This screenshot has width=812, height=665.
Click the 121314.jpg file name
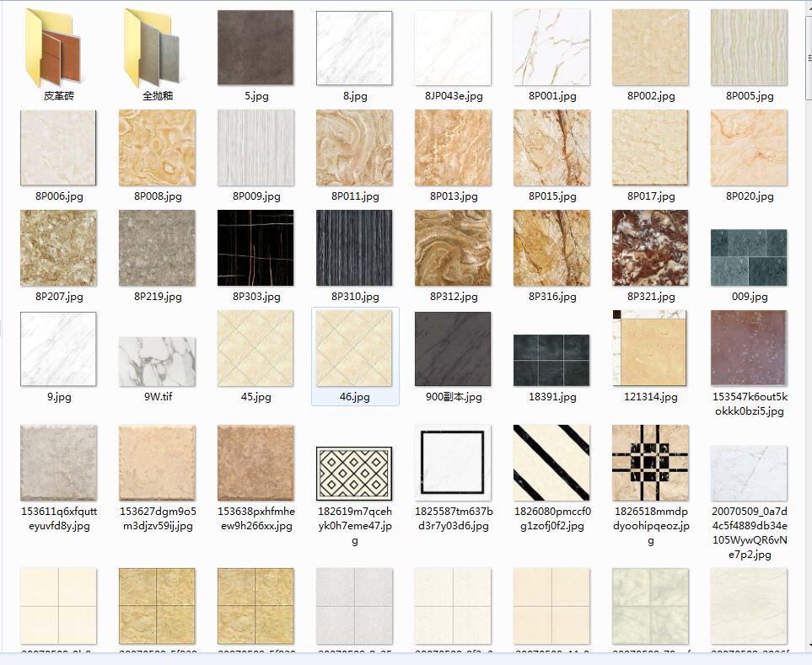[650, 397]
